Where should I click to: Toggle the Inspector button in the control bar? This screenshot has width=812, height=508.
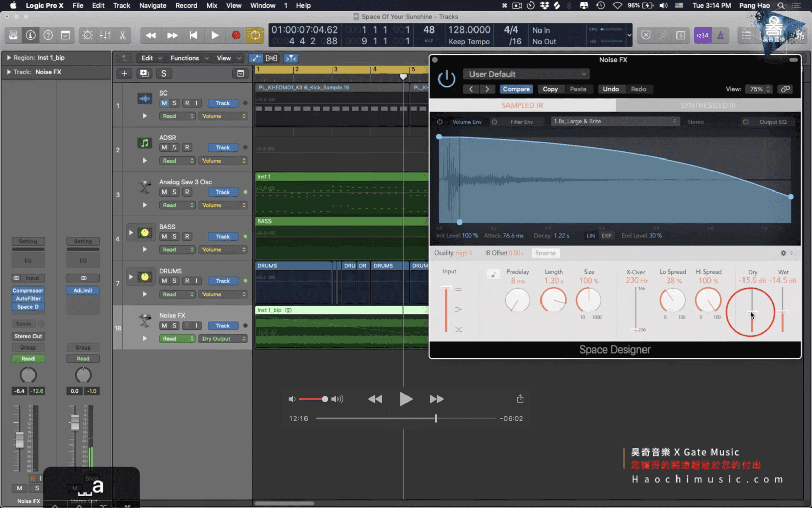31,35
